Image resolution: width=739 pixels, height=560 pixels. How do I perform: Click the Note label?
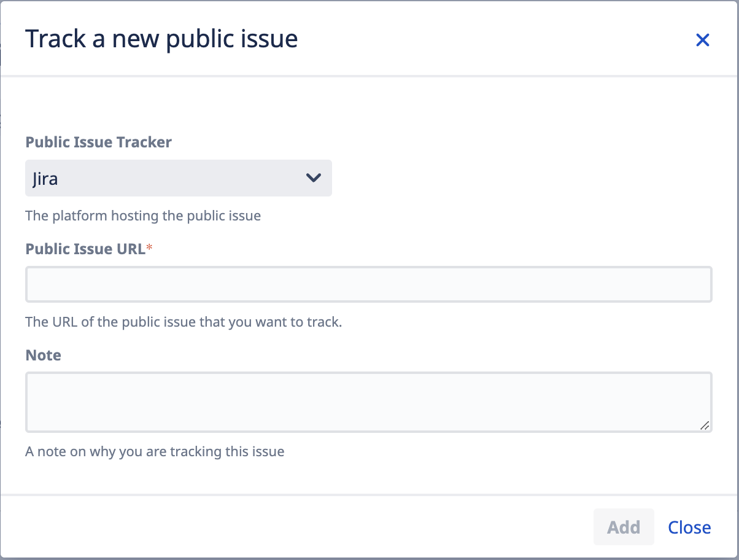[43, 355]
